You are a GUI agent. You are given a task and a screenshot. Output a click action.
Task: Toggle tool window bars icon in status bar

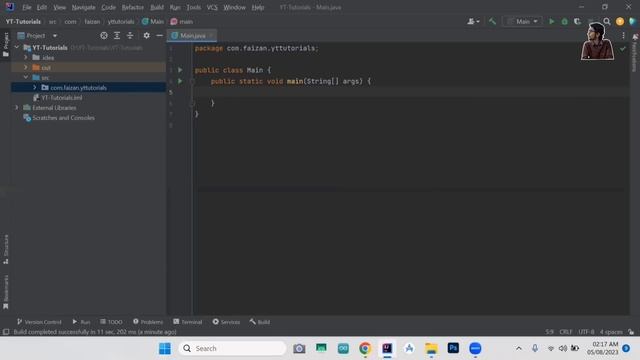click(x=6, y=332)
